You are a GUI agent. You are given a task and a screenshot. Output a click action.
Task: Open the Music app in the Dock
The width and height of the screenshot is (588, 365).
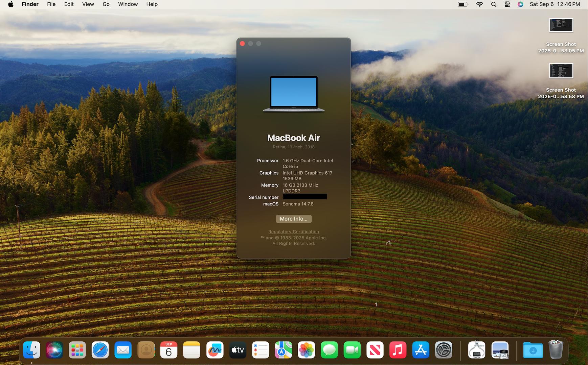coord(398,350)
